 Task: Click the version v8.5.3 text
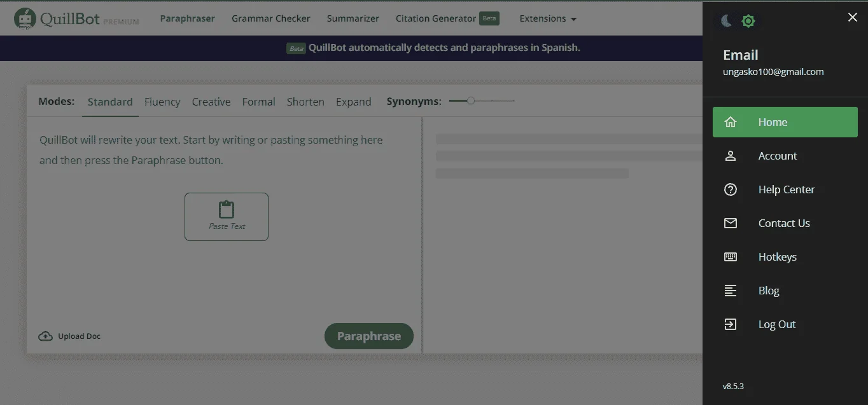click(x=733, y=386)
